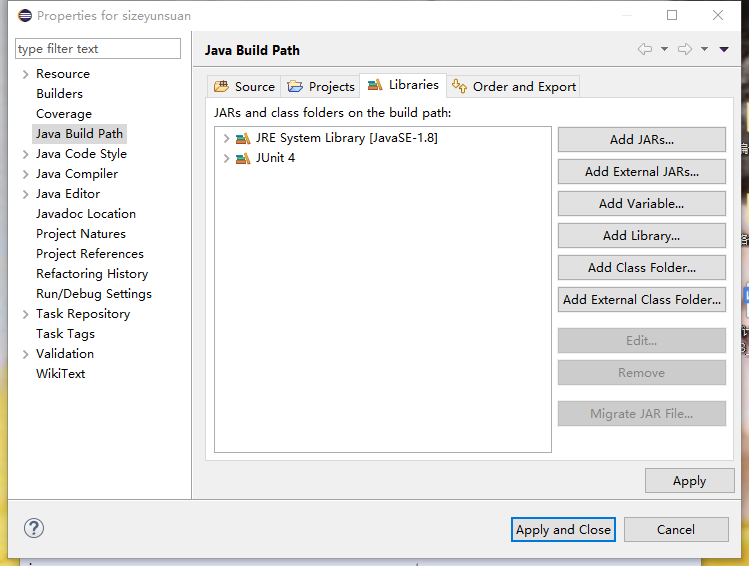This screenshot has height=566, width=749.
Task: Click the Add Variable... button
Action: click(x=642, y=203)
